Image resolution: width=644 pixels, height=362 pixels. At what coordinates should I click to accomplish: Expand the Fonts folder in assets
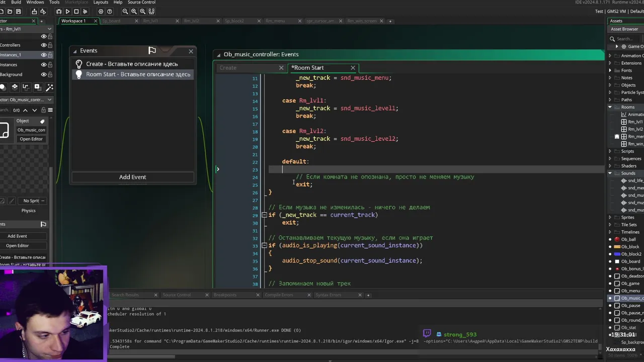[x=610, y=70]
